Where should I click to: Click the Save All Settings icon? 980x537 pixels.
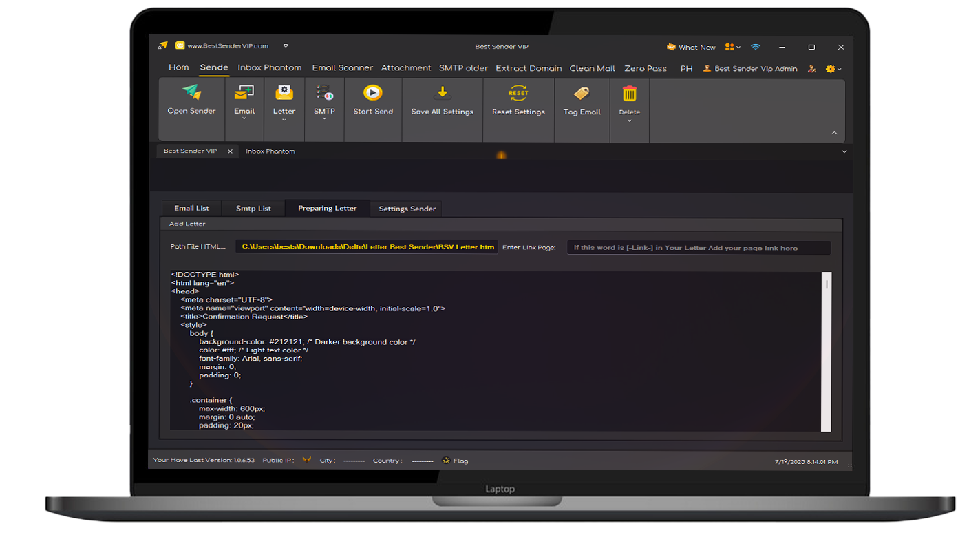(443, 92)
